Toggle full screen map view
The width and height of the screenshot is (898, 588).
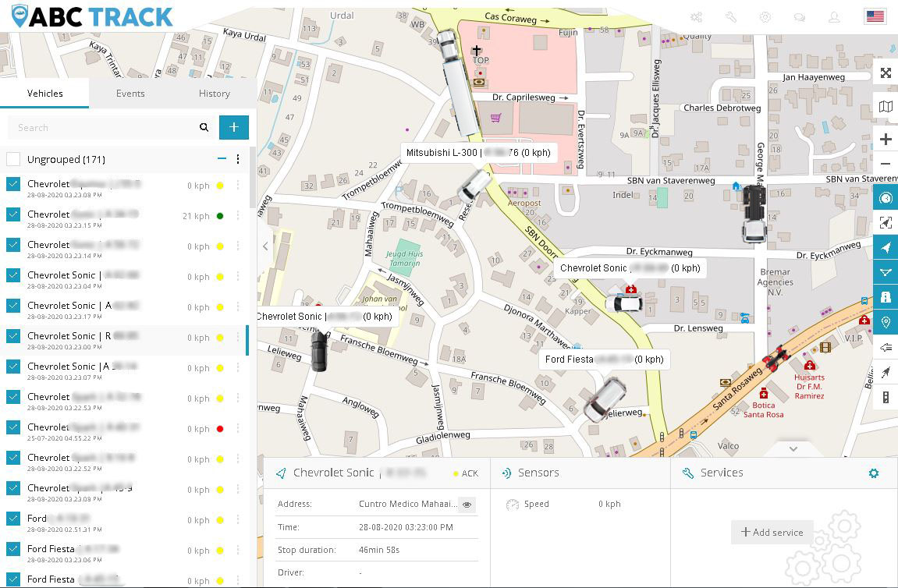pyautogui.click(x=886, y=73)
